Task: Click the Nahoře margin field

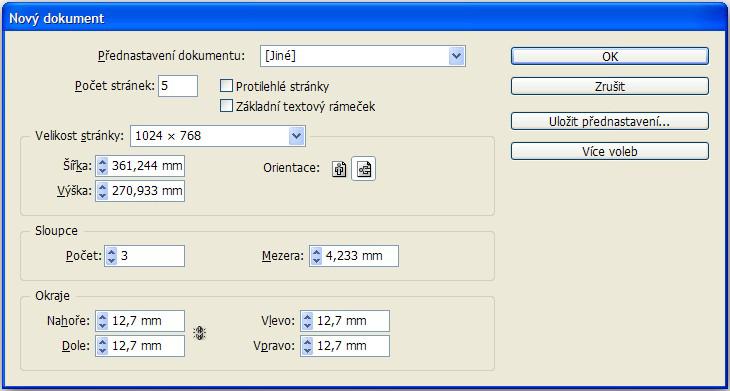Action: point(147,321)
